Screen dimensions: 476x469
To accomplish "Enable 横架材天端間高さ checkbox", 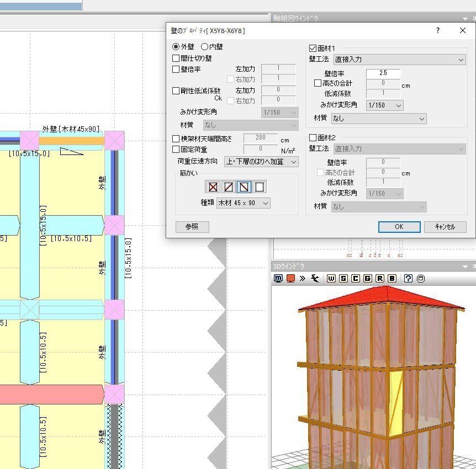I will pos(176,138).
